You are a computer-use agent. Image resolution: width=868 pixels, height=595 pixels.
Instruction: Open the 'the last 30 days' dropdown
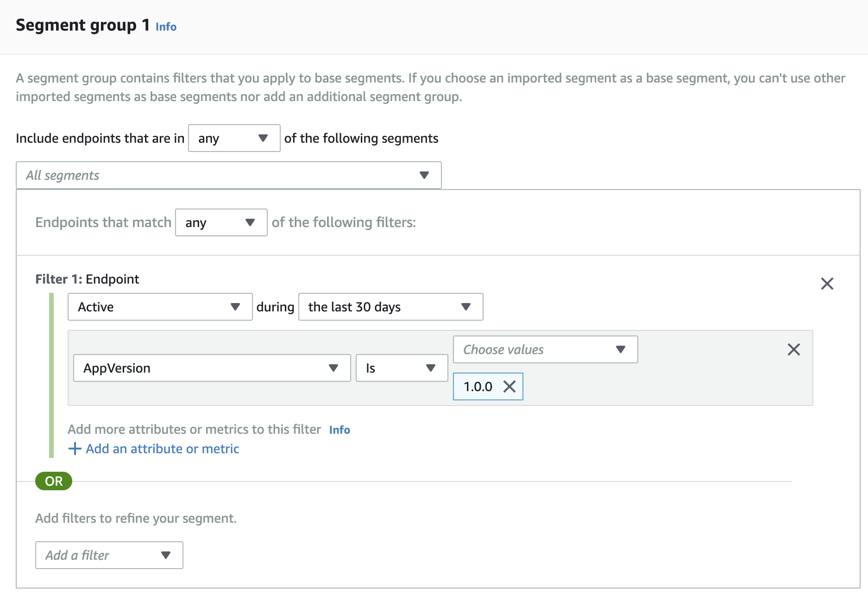coord(390,307)
